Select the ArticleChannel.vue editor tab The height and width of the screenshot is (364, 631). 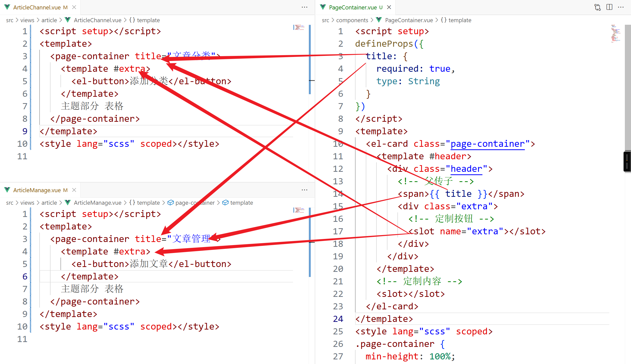[x=37, y=7]
